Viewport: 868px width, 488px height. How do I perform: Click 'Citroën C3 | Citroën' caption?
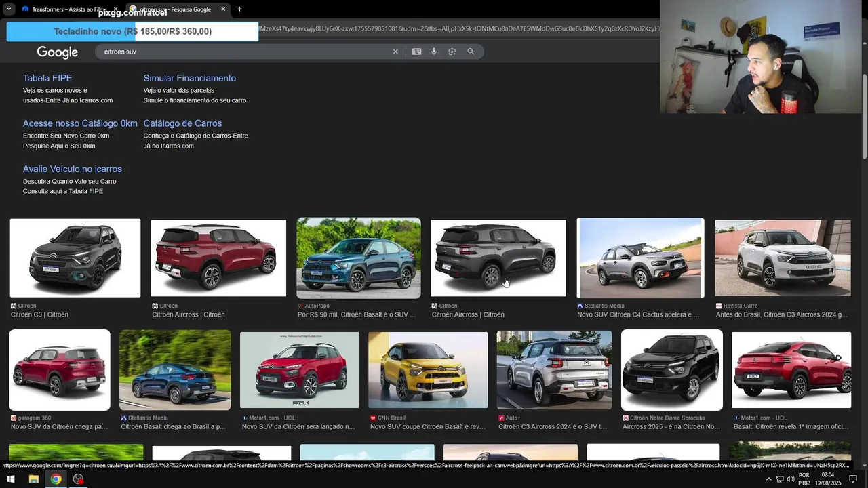[39, 314]
